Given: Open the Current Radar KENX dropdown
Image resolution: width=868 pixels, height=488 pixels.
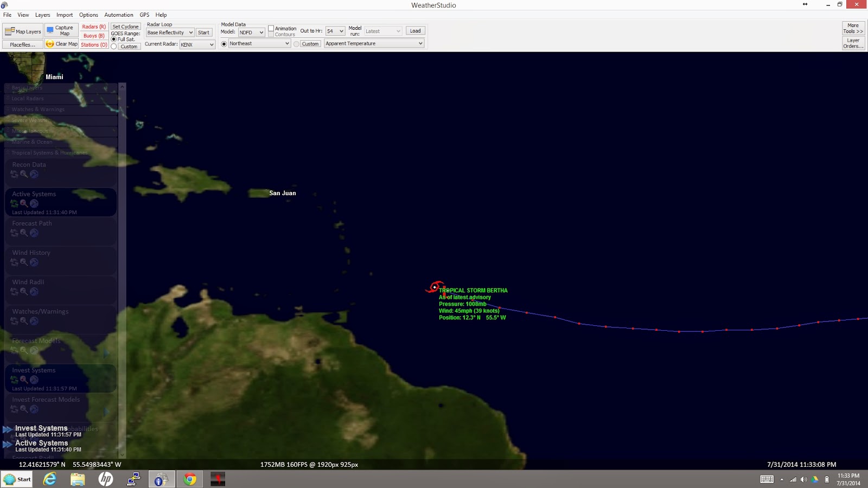Looking at the screenshot, I should pos(197,44).
